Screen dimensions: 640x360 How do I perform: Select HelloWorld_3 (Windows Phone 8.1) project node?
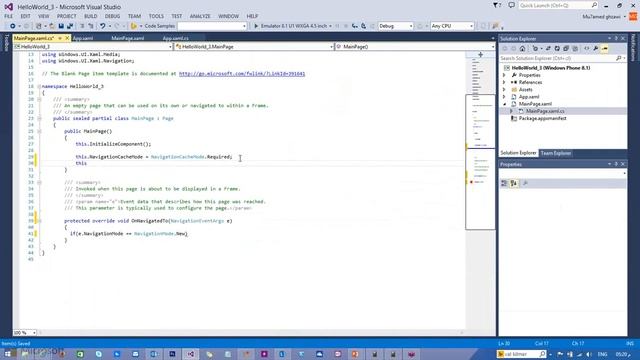[551, 68]
